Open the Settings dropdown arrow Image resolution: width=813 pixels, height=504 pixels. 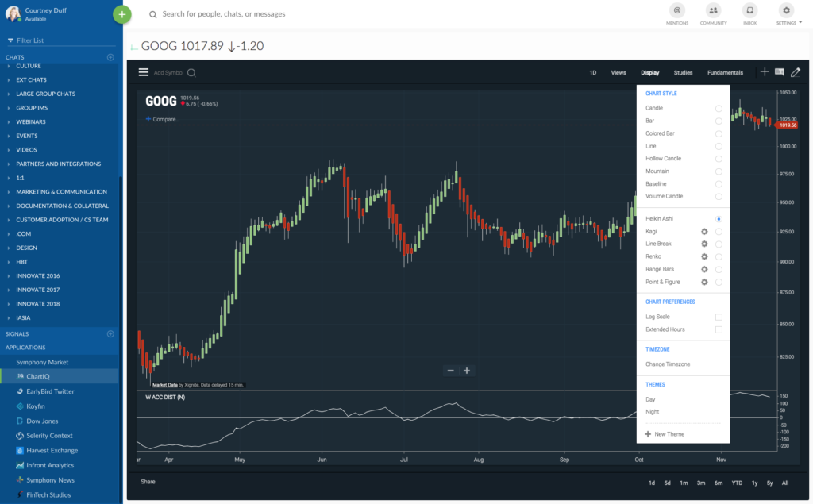[x=800, y=23]
